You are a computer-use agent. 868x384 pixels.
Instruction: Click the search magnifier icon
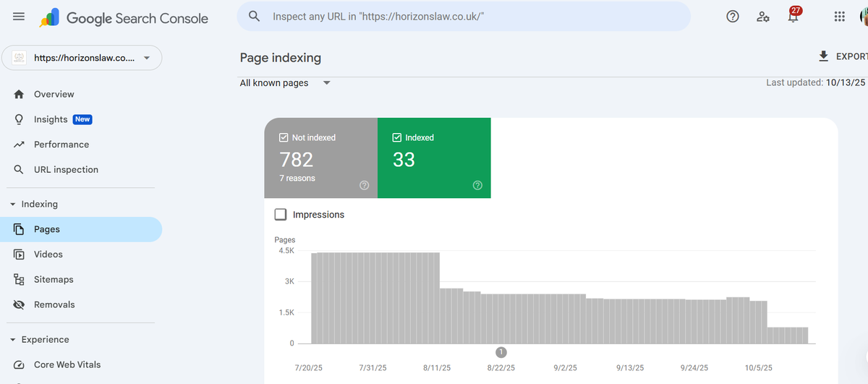[254, 16]
